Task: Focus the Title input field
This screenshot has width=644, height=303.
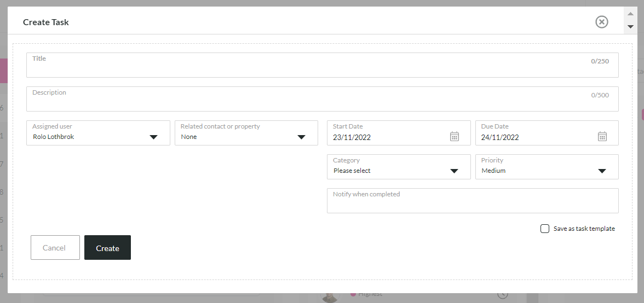Action: [x=323, y=65]
